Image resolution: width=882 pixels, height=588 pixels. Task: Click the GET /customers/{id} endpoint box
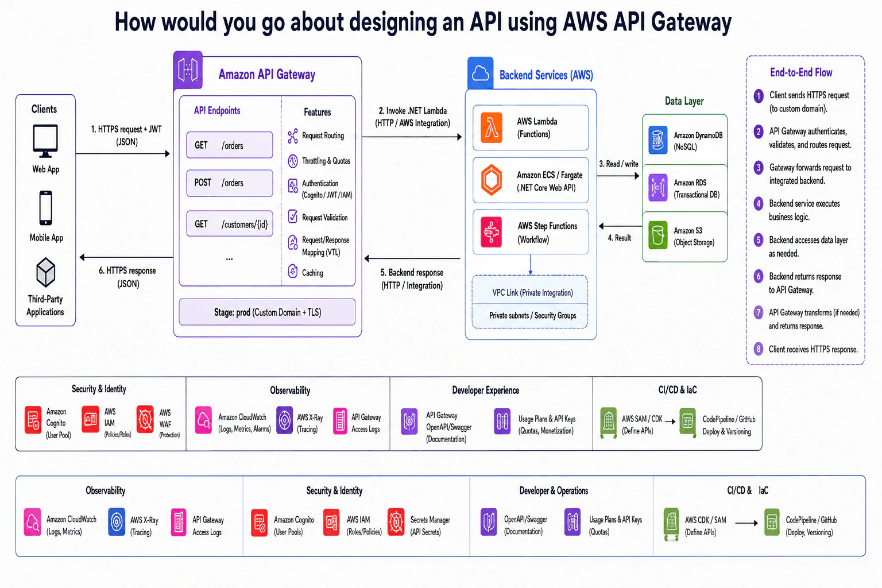tap(230, 224)
